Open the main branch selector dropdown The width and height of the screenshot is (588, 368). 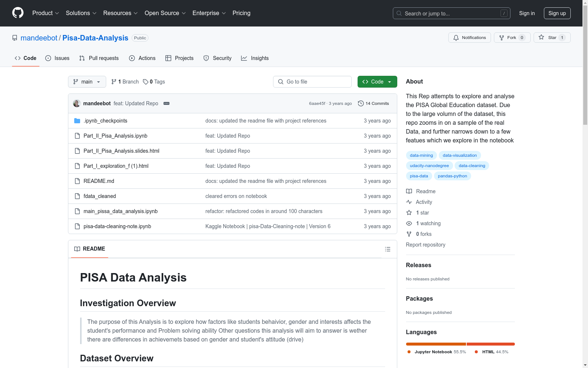[x=87, y=82]
